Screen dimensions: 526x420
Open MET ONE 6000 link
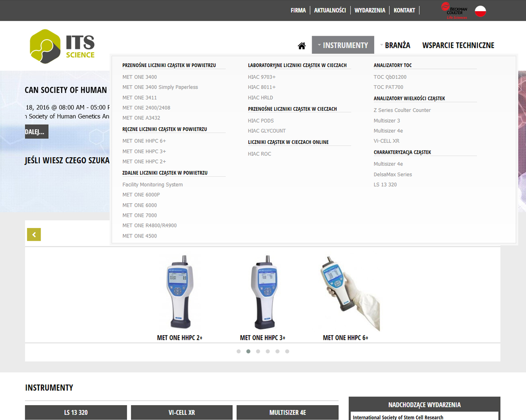(139, 205)
